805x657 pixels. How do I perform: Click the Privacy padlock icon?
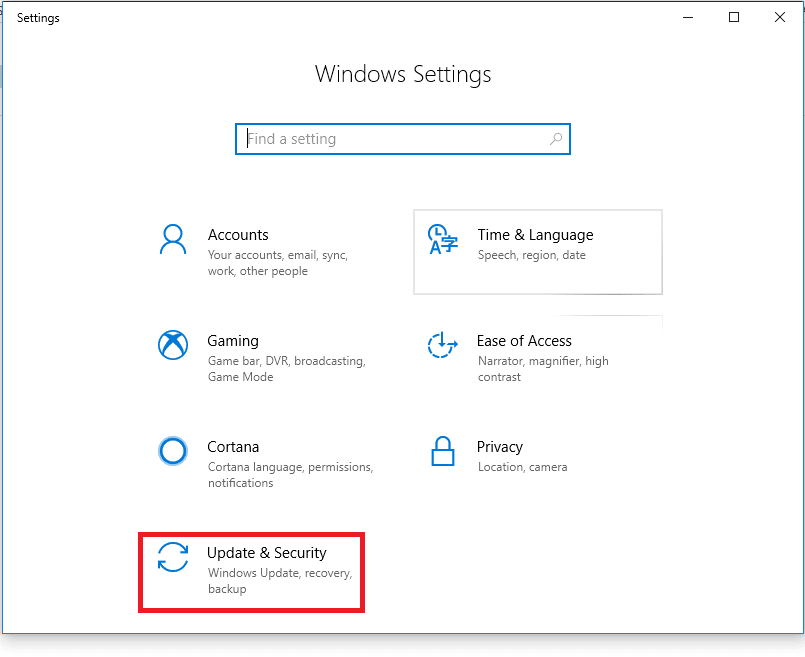(442, 451)
